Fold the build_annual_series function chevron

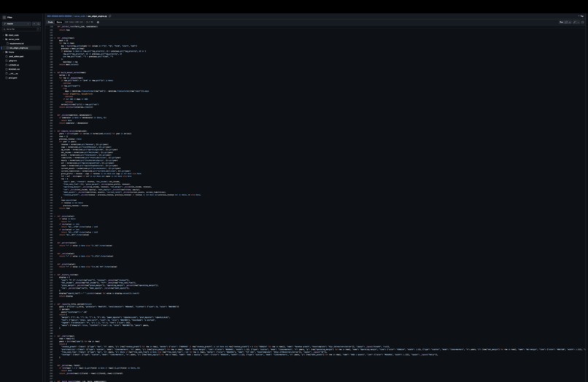[55, 73]
